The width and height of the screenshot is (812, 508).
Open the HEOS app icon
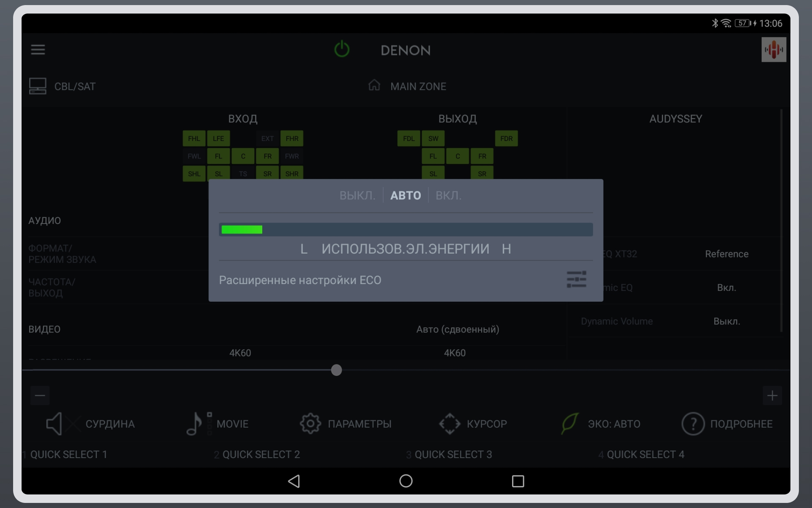coord(774,50)
